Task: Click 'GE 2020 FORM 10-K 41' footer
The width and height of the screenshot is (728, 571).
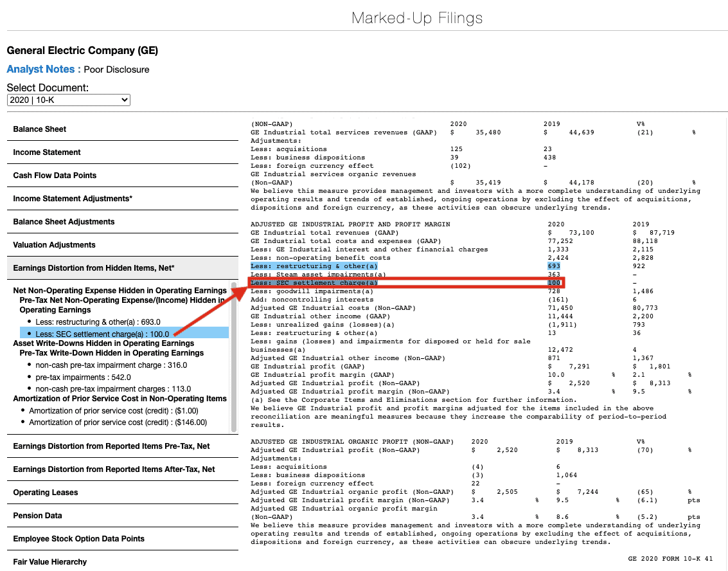Action: point(670,559)
